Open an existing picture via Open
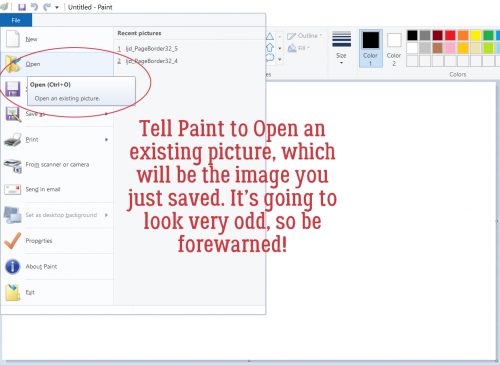The height and width of the screenshot is (365, 500). coord(57,64)
